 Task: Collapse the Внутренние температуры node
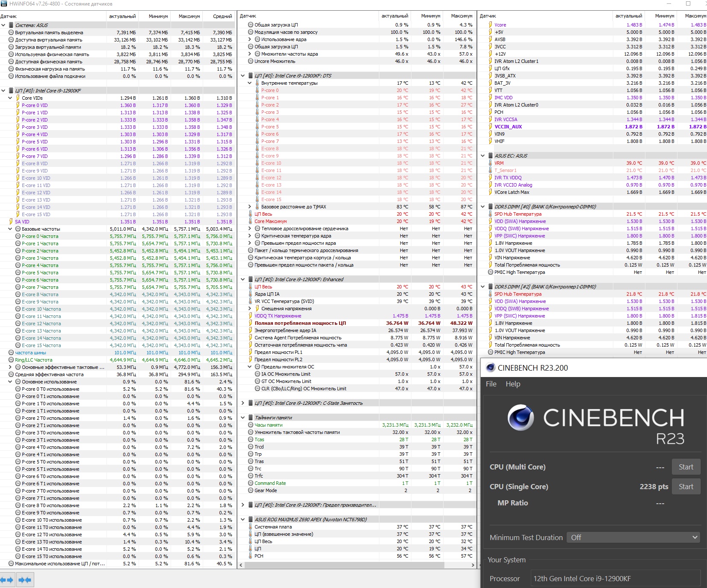click(x=250, y=83)
